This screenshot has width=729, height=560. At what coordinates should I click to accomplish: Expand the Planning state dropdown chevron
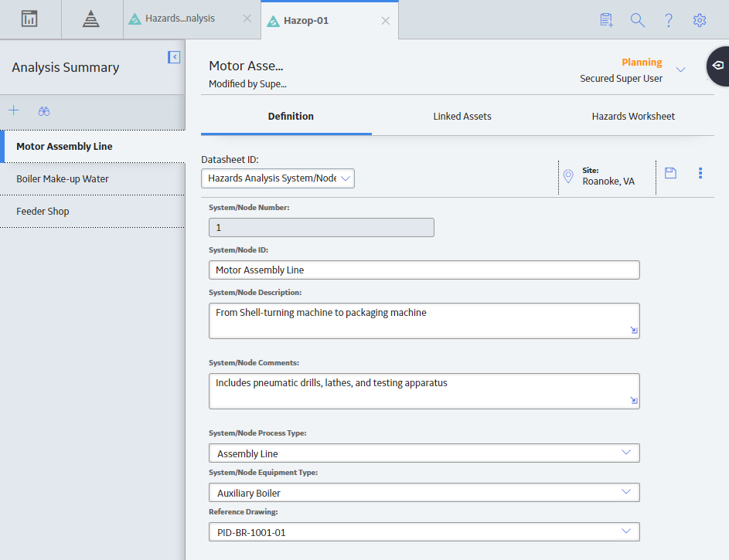click(680, 70)
